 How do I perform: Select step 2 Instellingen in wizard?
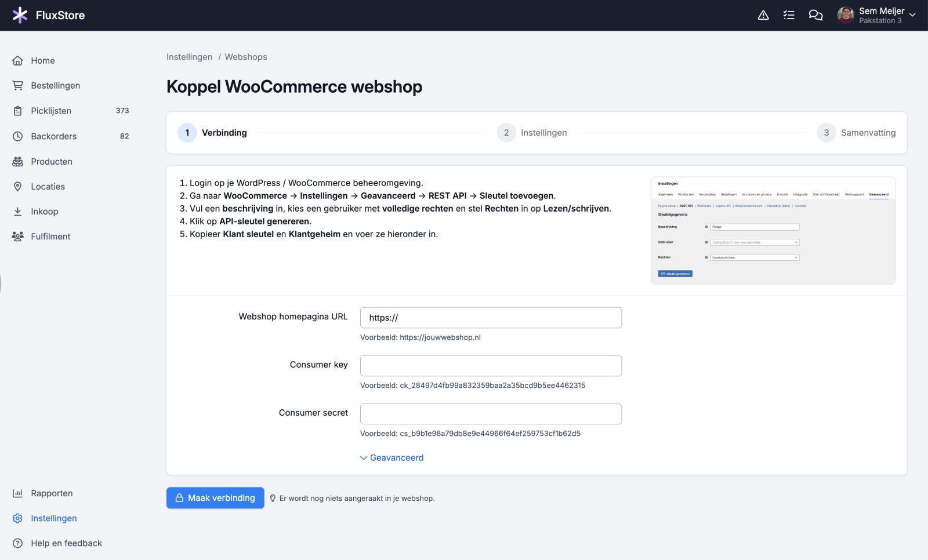(532, 133)
